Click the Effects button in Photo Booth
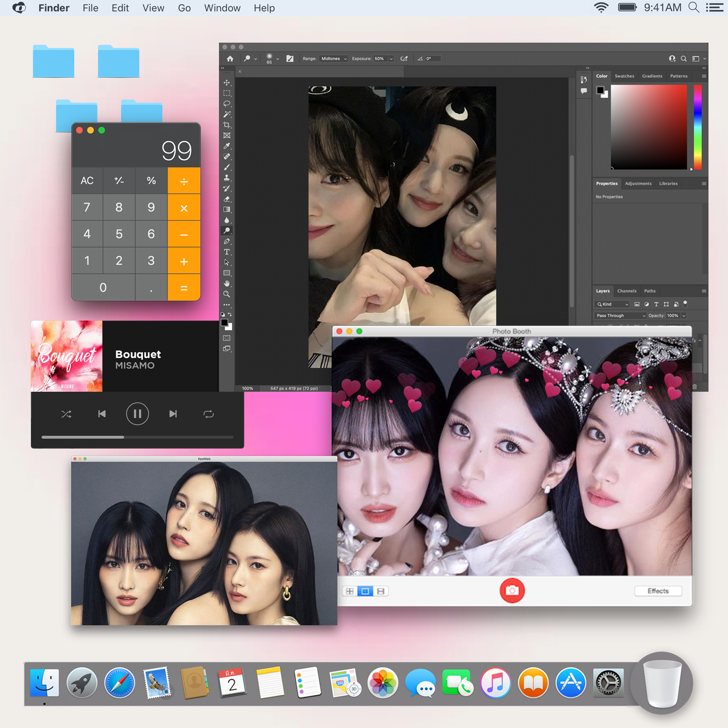Screen dimensions: 728x728 click(658, 591)
